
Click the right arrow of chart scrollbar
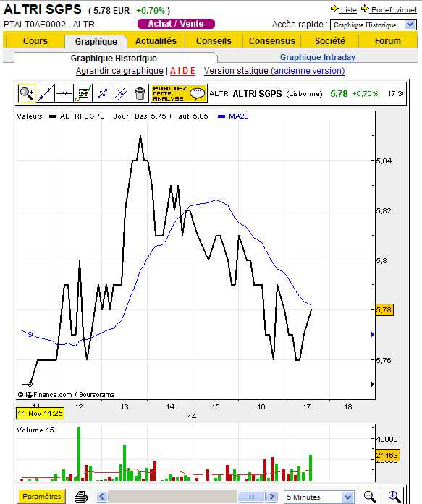[271, 497]
